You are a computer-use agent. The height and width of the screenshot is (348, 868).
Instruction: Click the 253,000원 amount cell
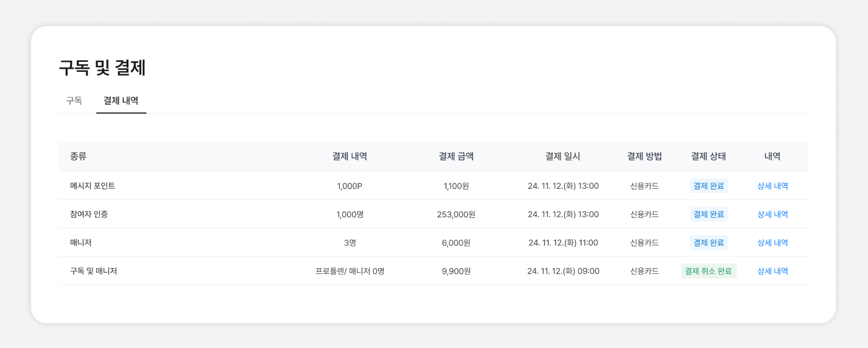456,214
